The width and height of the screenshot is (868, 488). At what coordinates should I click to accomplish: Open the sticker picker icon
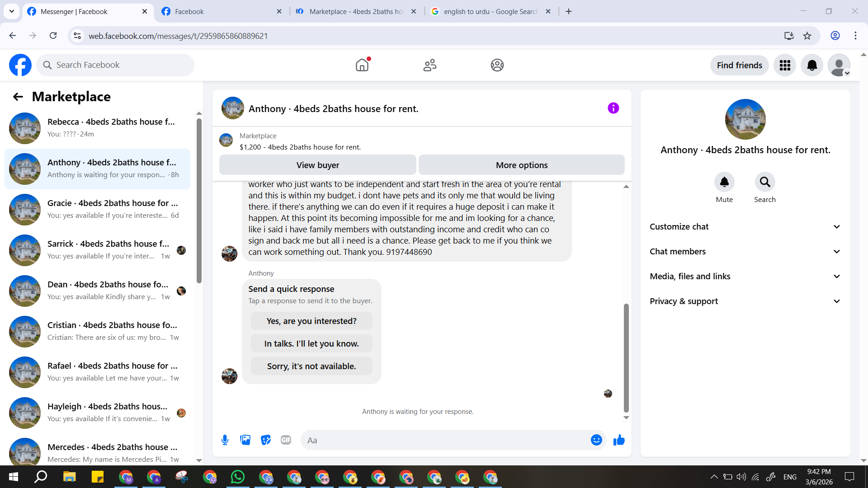(266, 440)
